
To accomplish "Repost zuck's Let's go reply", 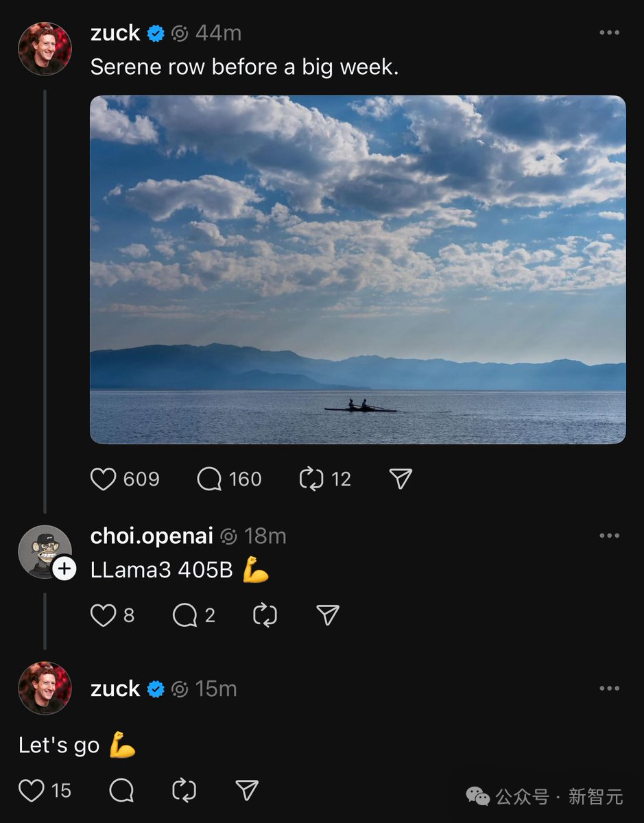I will click(x=184, y=790).
